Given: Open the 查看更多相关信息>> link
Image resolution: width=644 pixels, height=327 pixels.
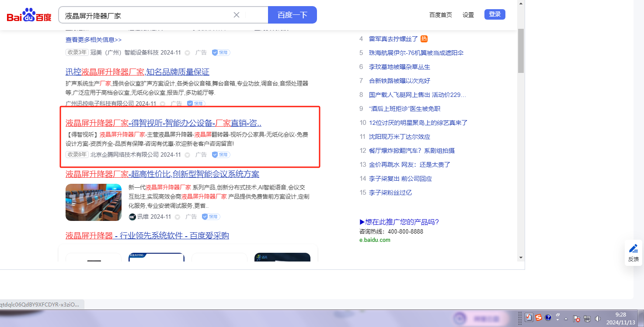Looking at the screenshot, I should pyautogui.click(x=94, y=40).
